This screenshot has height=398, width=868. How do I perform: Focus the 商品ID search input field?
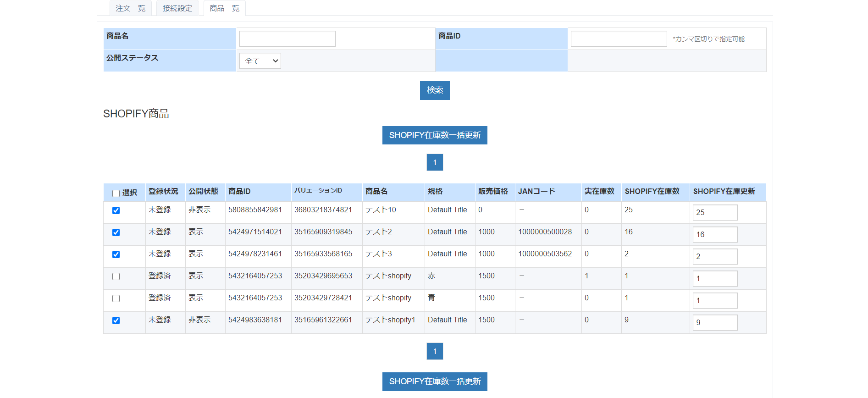click(x=619, y=39)
